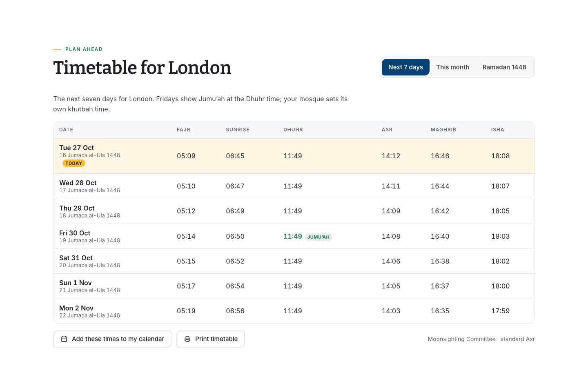Image resolution: width=588 pixels, height=390 pixels.
Task: Click Sunday's Asr time 14:05
Action: click(391, 286)
